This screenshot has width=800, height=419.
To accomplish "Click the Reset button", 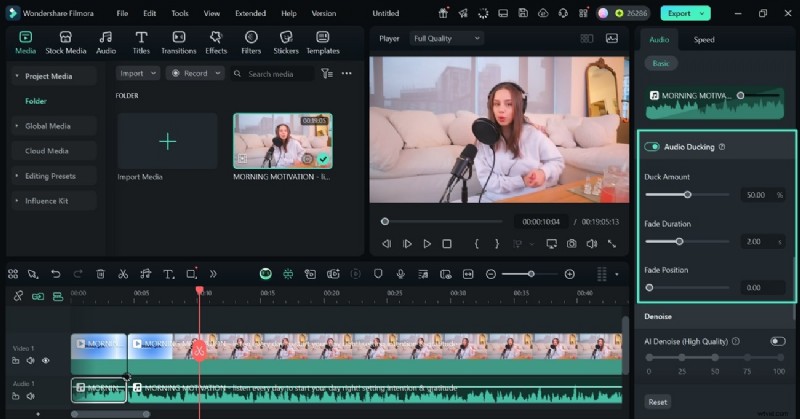I will 657,402.
